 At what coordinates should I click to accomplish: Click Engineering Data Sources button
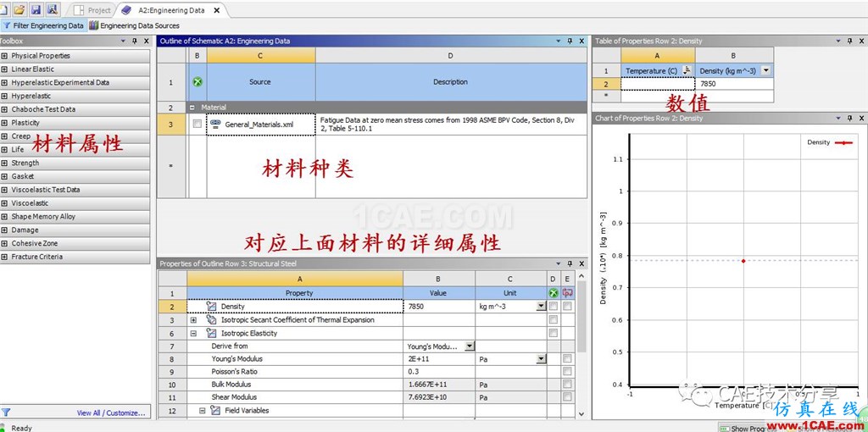[135, 25]
